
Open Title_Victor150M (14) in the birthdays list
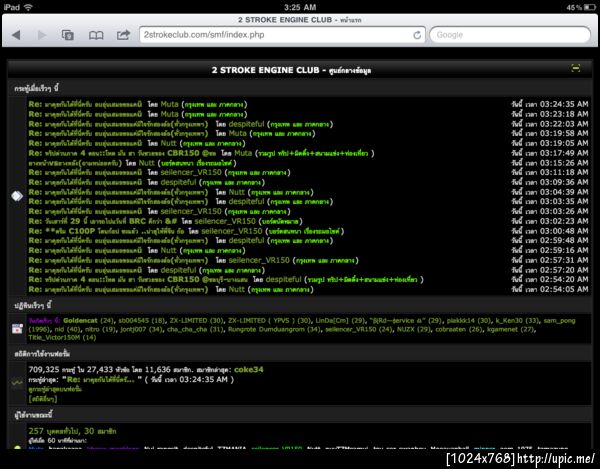coord(62,337)
